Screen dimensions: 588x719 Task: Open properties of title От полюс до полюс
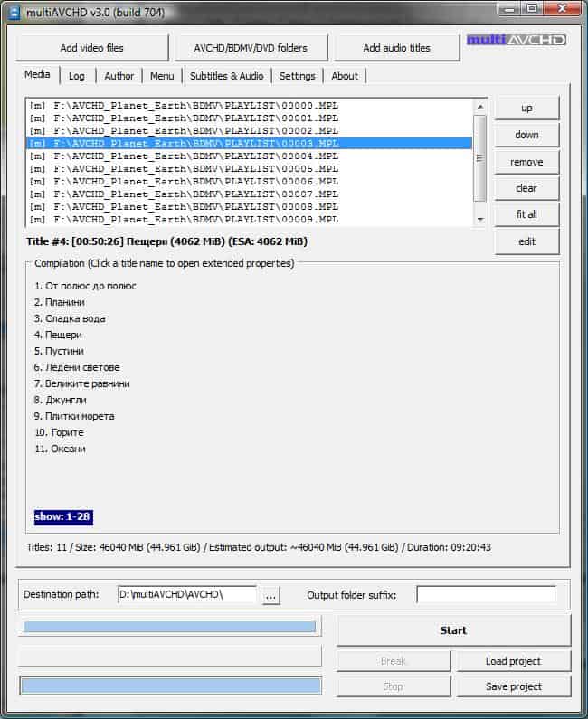click(x=85, y=286)
